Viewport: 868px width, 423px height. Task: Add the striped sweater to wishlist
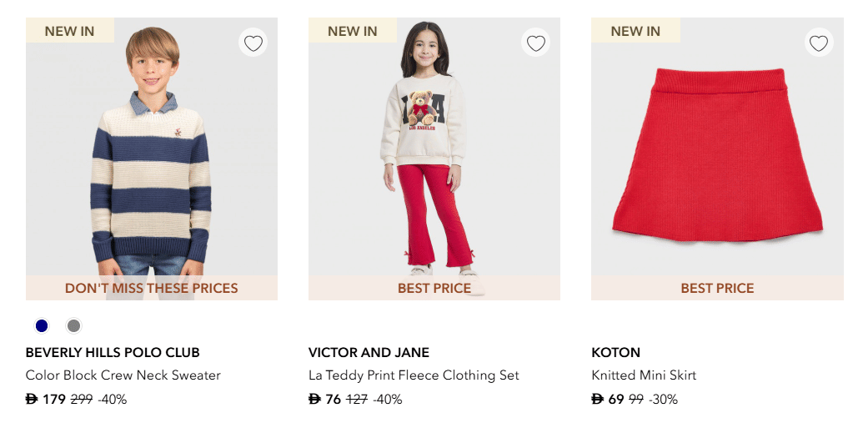pyautogui.click(x=253, y=43)
